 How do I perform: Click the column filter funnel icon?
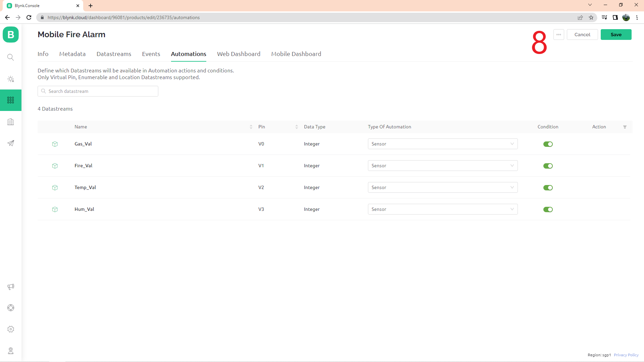point(625,127)
